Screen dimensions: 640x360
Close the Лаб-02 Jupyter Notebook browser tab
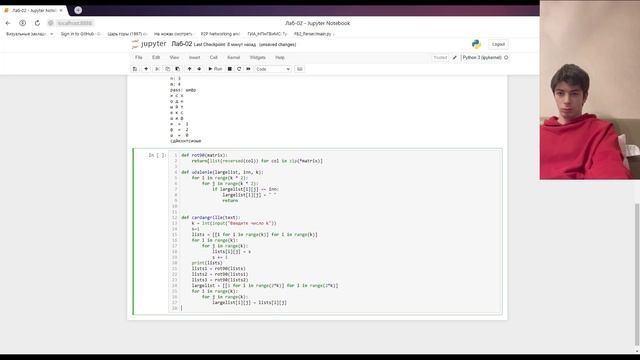click(61, 10)
